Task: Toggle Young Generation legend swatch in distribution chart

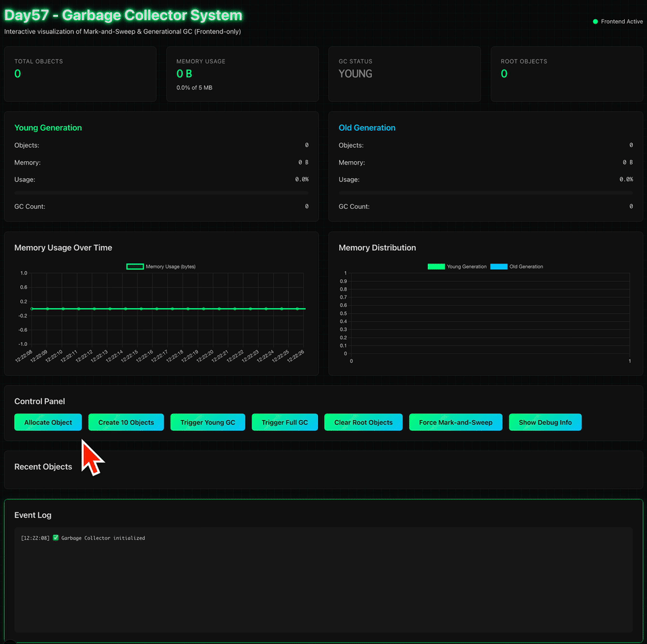Action: [436, 266]
